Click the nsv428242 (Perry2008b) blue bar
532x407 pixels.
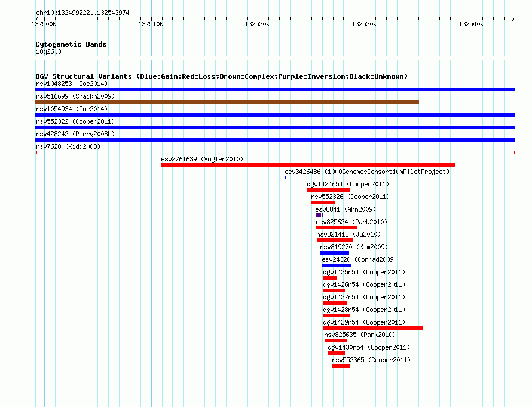click(x=275, y=140)
